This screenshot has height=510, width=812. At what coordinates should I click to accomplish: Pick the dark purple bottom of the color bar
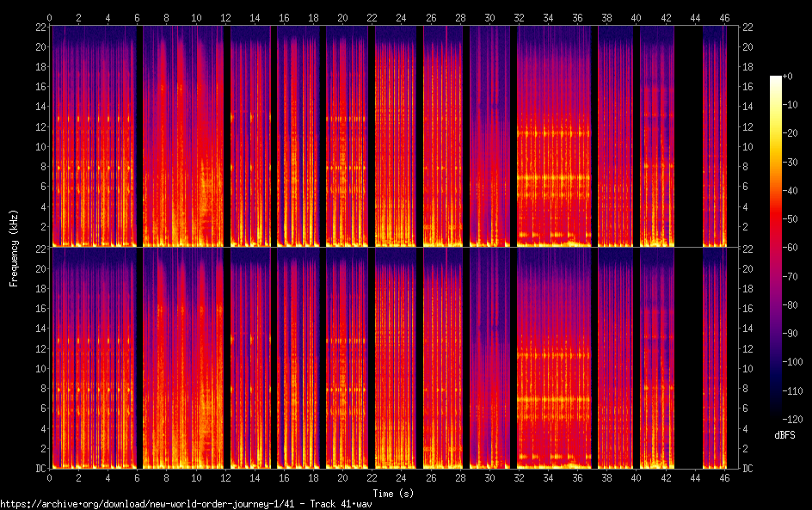tap(776, 415)
